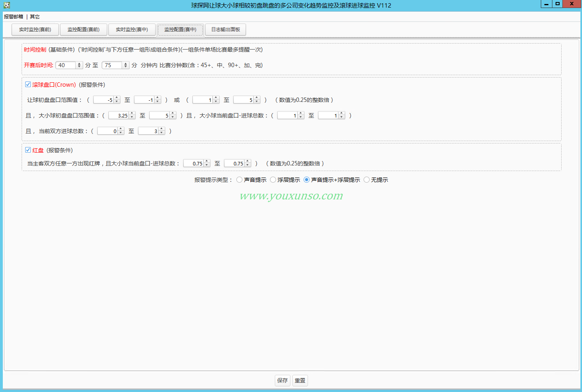Switch to the 实时监控(赛中) tab
This screenshot has width=582, height=392.
click(x=132, y=30)
